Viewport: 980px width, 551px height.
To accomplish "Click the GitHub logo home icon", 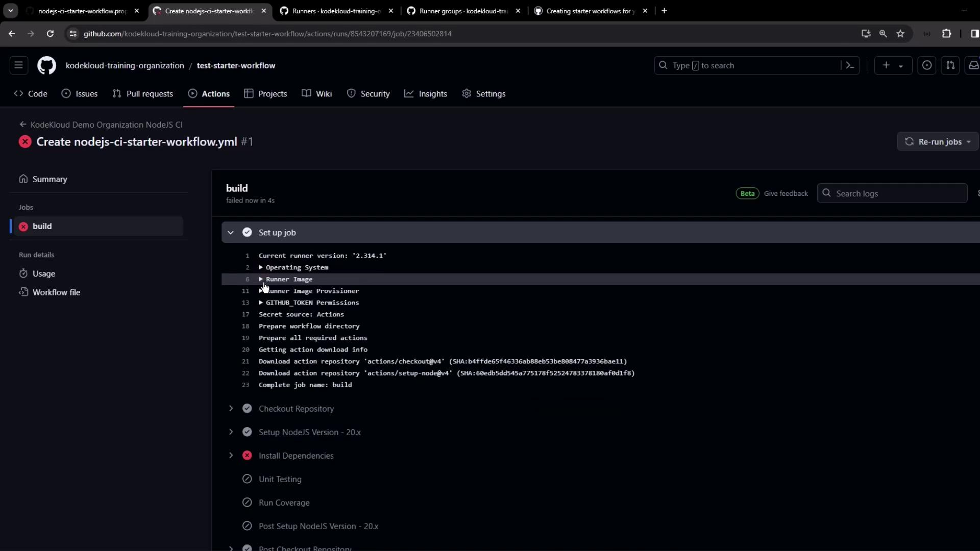I will click(x=46, y=65).
